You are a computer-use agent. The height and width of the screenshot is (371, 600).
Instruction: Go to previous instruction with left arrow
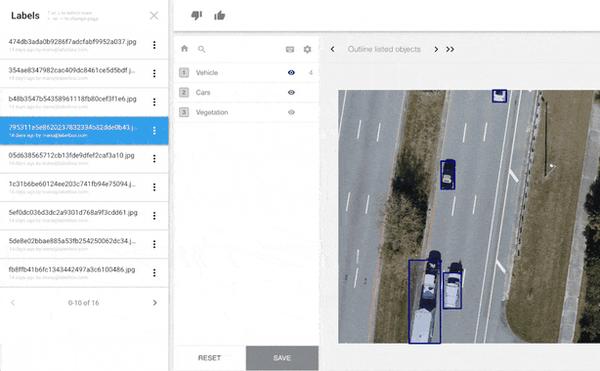tap(333, 49)
